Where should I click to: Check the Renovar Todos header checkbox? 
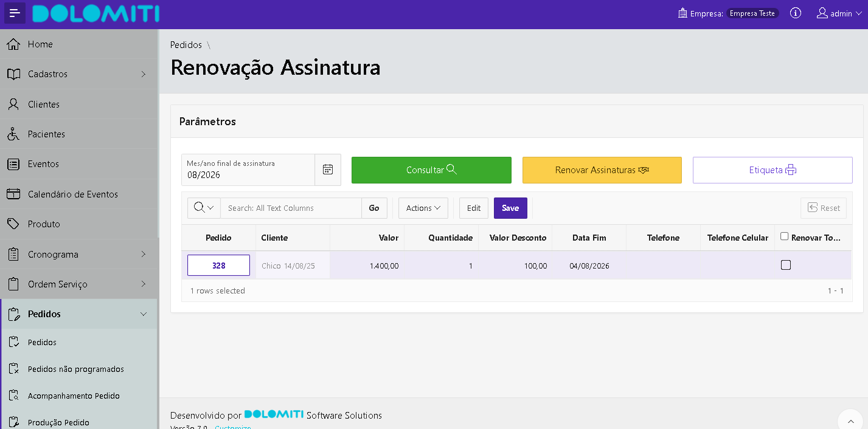pos(785,237)
